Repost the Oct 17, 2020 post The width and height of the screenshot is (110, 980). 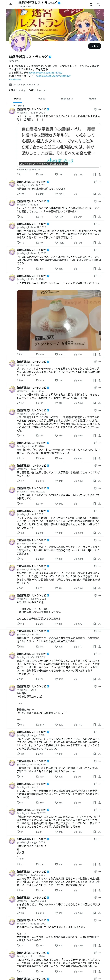39,194
